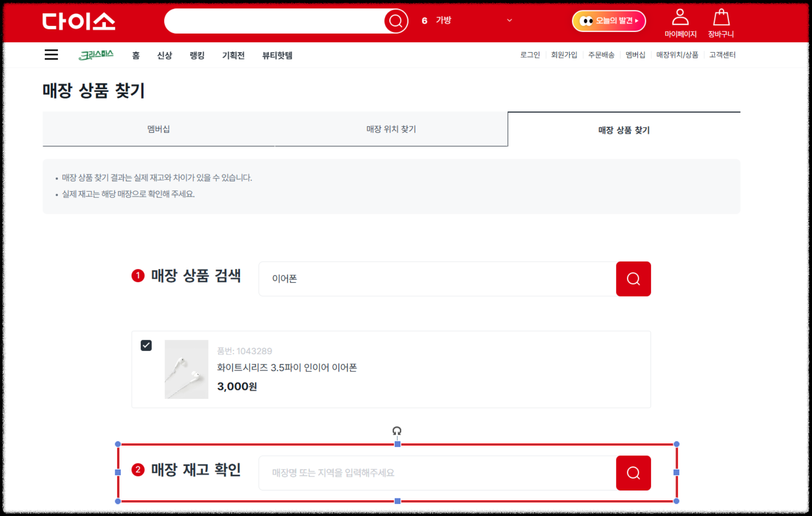Screen dimensions: 812x516
Task: Switch to the 매장 위치 찾기 tab
Action: click(391, 129)
